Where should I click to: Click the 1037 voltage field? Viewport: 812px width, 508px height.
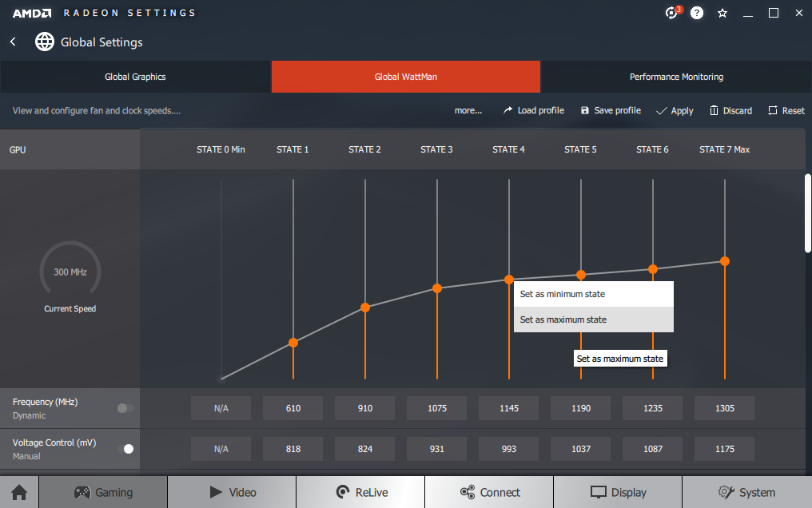coord(581,449)
